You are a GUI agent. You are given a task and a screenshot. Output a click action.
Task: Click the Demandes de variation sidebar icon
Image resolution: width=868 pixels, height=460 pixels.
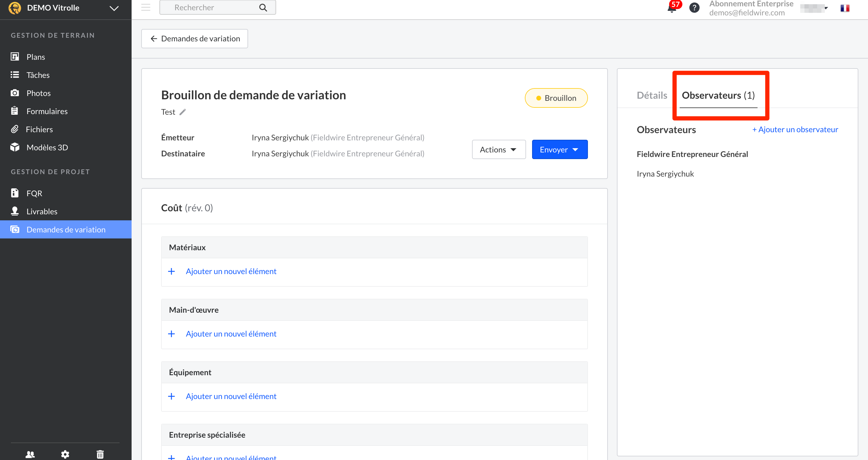[x=14, y=229]
